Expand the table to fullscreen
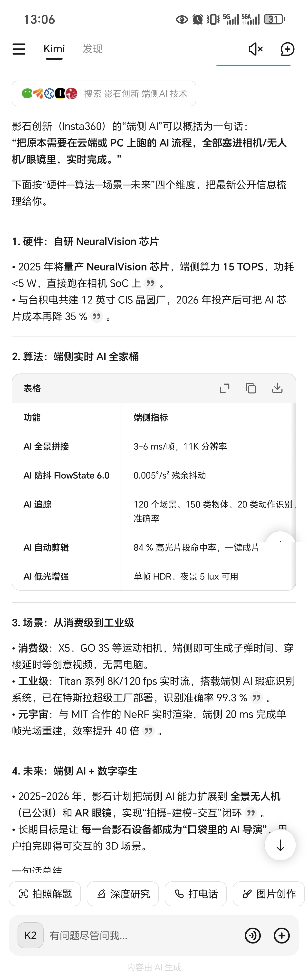The width and height of the screenshot is (308, 980). (225, 388)
